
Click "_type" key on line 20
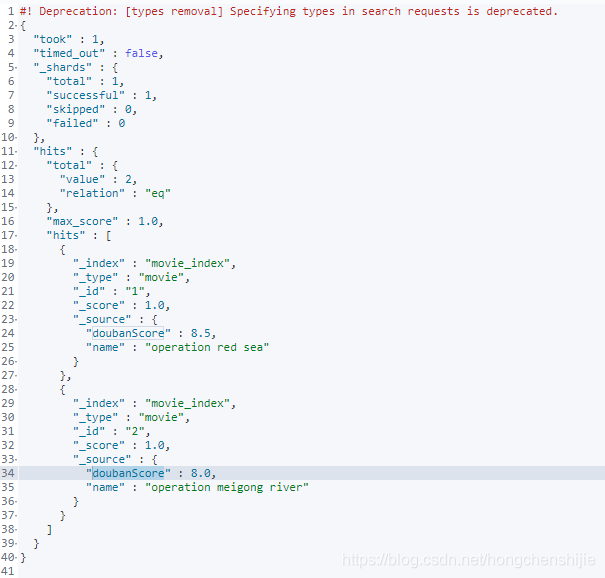pyautogui.click(x=95, y=277)
